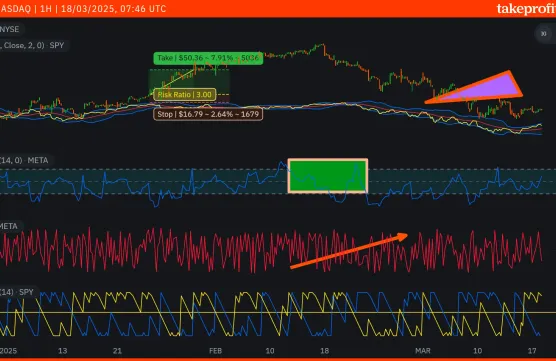This screenshot has width=556, height=361.
Task: Click the 2025 label on the time axis
Action: click(x=8, y=351)
